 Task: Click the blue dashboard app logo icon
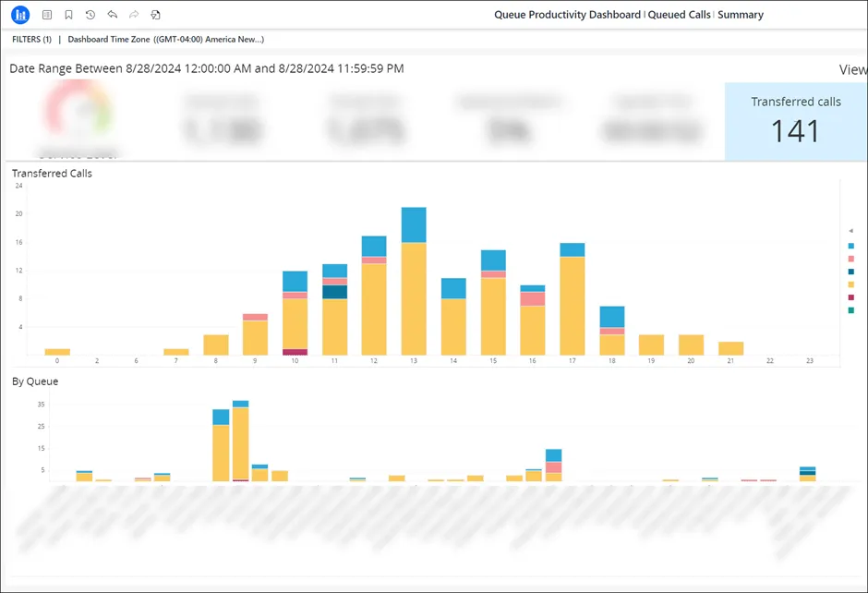pos(20,15)
